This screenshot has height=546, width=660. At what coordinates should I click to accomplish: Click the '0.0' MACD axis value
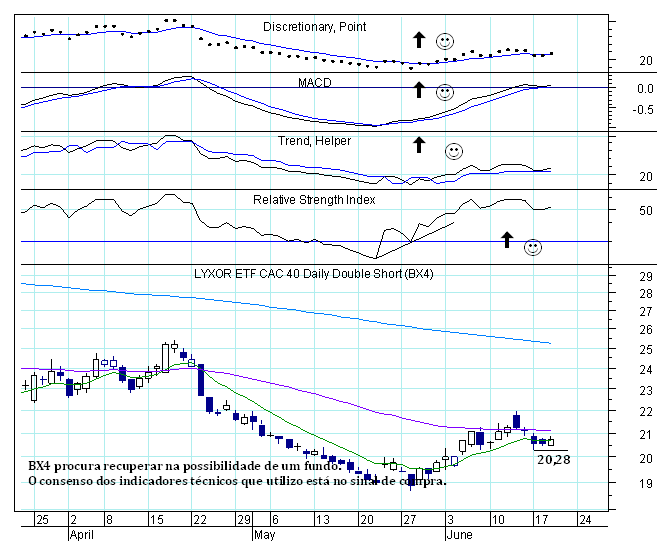[645, 89]
